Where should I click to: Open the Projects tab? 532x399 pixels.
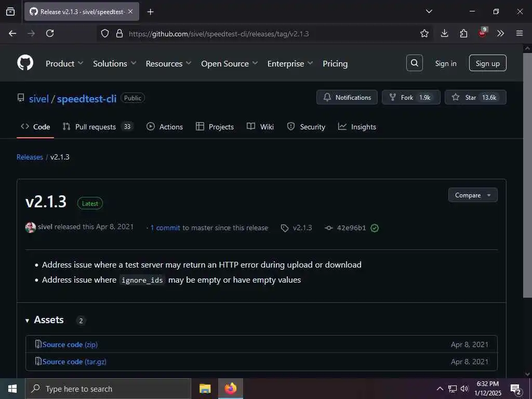click(x=215, y=127)
